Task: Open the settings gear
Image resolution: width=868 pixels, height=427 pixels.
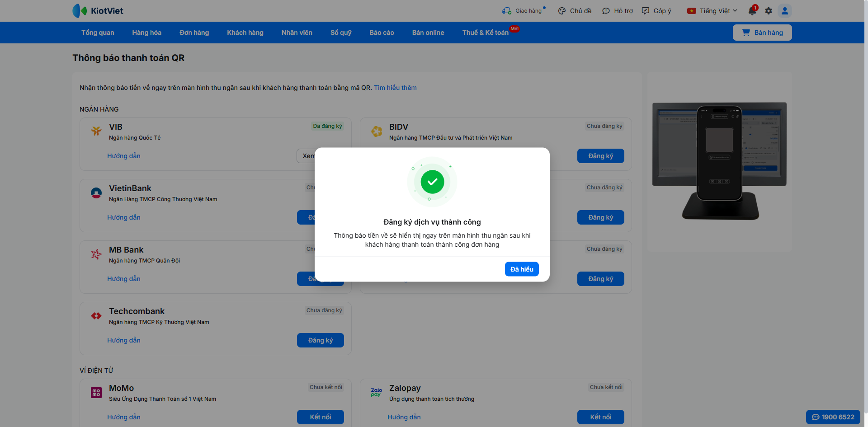Action: coord(769,11)
